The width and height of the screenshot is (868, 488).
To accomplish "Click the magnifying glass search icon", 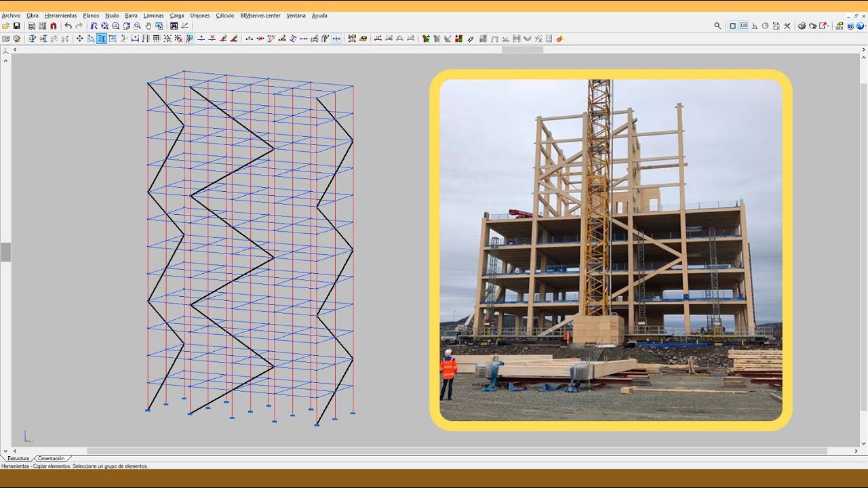I will (x=717, y=26).
